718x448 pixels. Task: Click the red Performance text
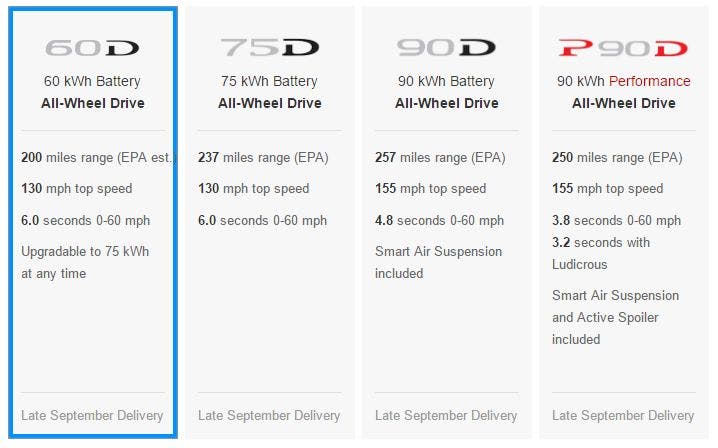(649, 81)
